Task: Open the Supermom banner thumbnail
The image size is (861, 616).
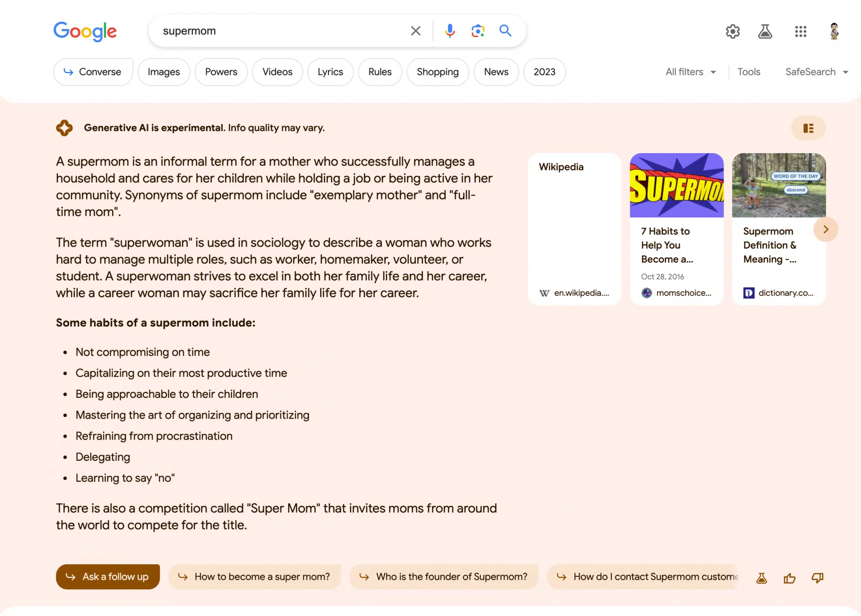Action: (x=677, y=185)
